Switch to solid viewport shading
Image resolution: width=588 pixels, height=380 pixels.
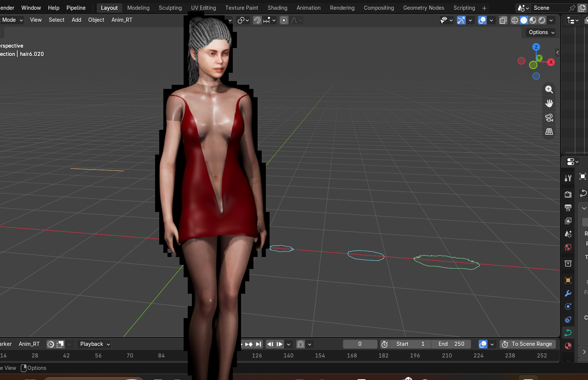point(524,20)
